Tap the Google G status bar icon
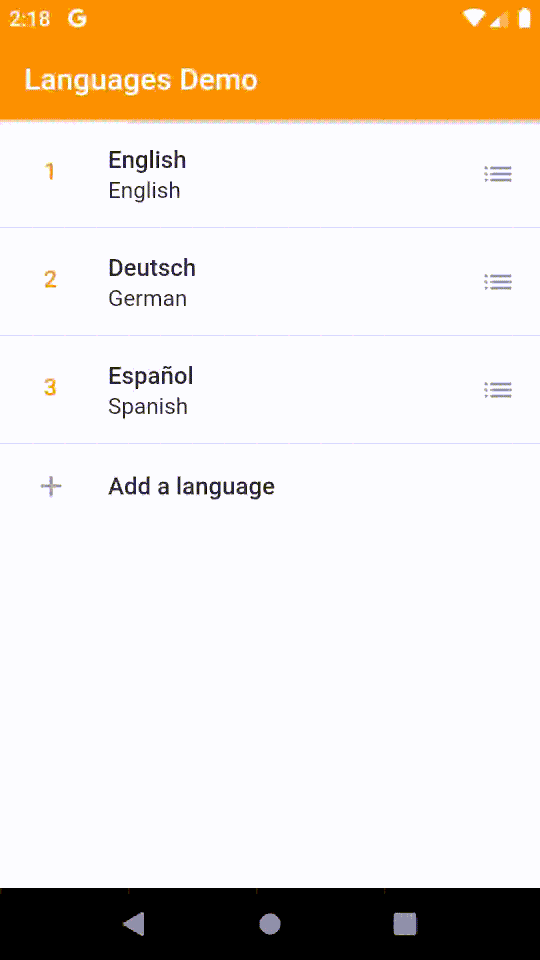The height and width of the screenshot is (960, 540). pyautogui.click(x=77, y=18)
